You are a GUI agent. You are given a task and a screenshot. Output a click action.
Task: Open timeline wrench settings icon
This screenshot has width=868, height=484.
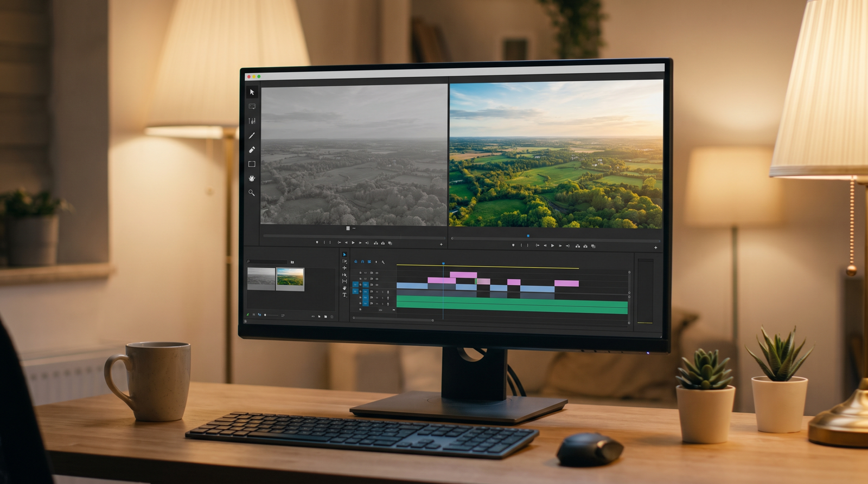[383, 262]
